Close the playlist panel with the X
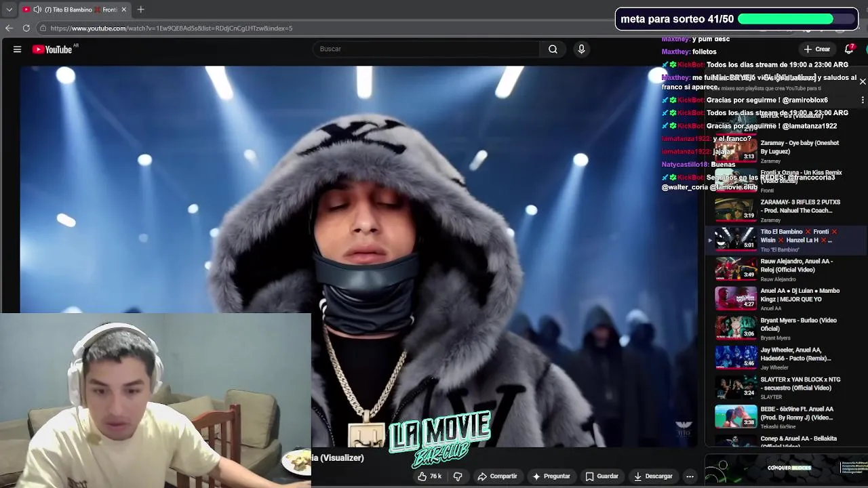Viewport: 868px width, 488px height. tap(863, 81)
